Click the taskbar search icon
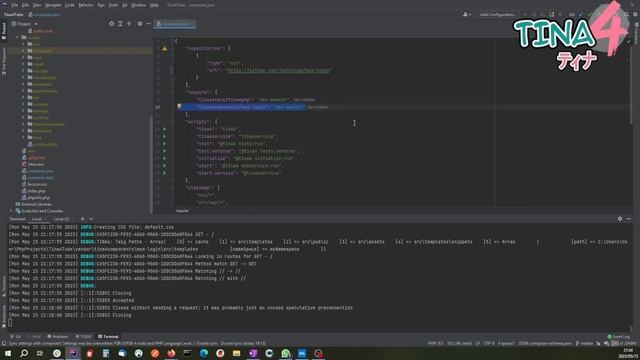The height and width of the screenshot is (360, 640). (x=24, y=353)
